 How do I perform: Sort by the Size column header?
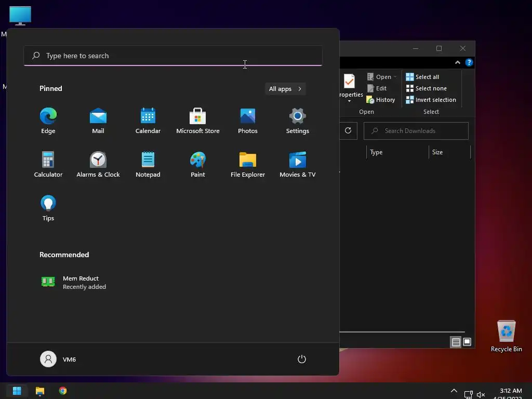coord(449,152)
